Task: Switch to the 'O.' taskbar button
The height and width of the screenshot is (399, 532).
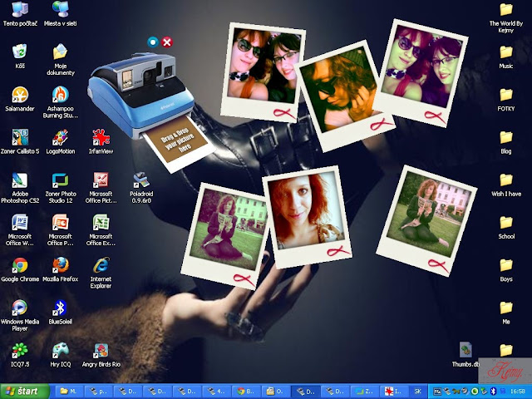Action: coord(275,392)
